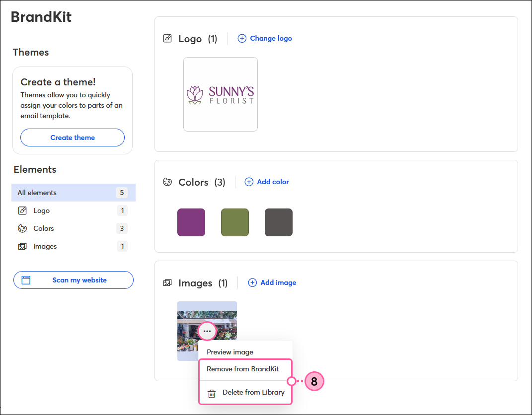Select Delete from Library menu option
532x415 pixels.
(246, 392)
